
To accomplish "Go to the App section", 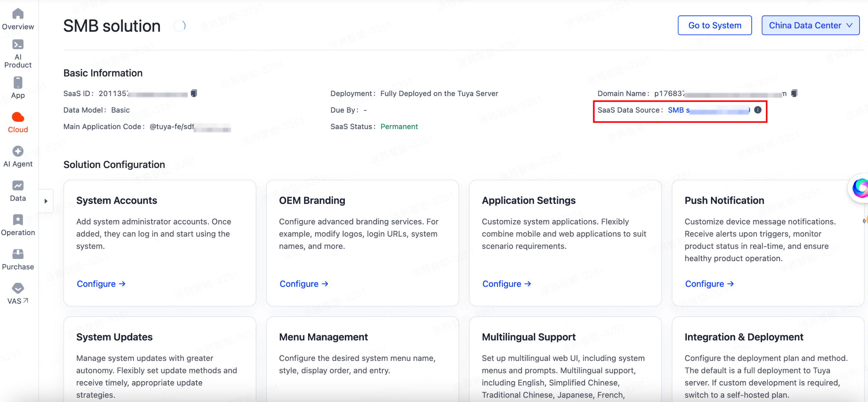I will [18, 83].
